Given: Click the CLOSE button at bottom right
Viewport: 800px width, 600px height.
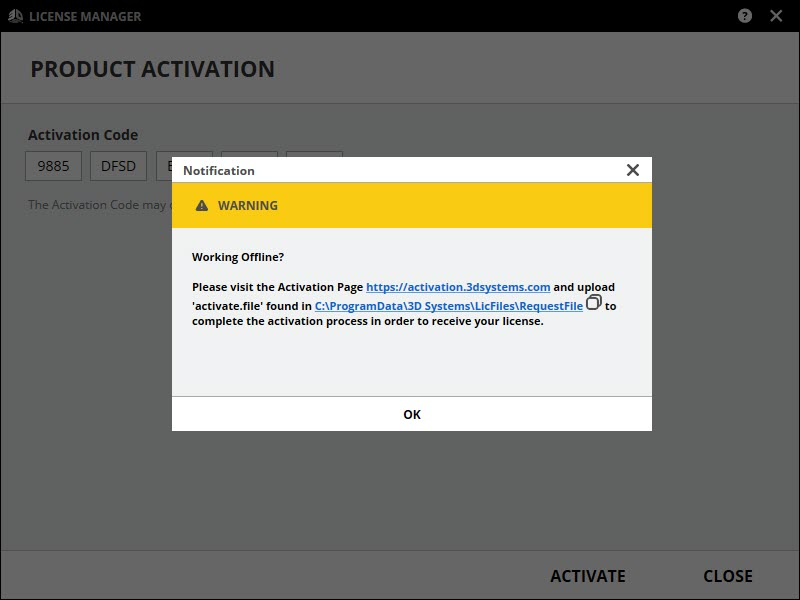Looking at the screenshot, I should 728,576.
